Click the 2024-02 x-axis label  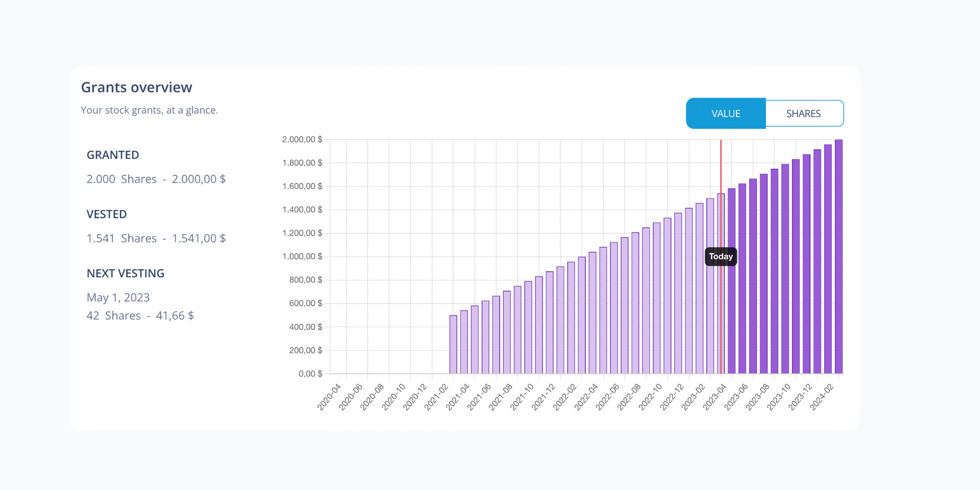point(822,397)
